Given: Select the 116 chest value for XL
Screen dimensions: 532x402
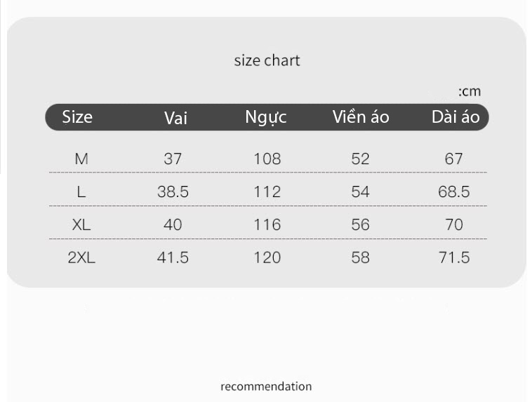Looking at the screenshot, I should [267, 225].
